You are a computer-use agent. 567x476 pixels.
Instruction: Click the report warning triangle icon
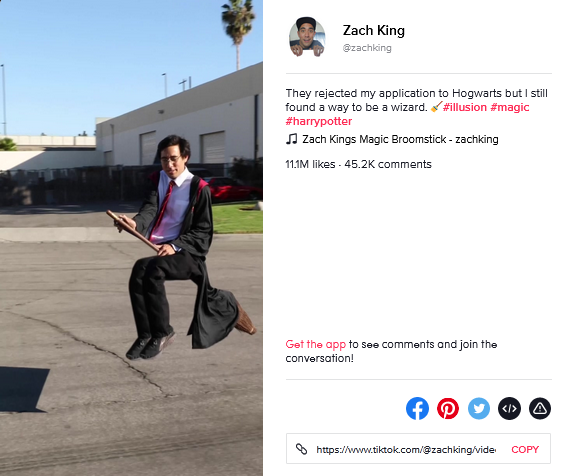(540, 408)
